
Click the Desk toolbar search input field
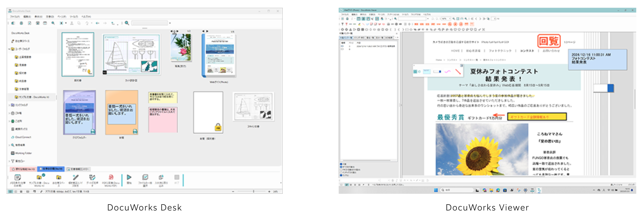pos(150,23)
